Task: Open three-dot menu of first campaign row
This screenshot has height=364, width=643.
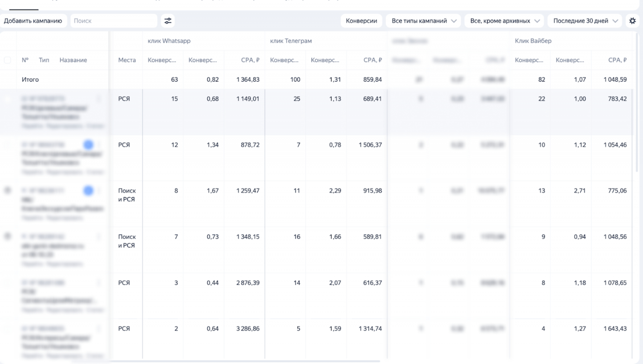Action: (99, 98)
